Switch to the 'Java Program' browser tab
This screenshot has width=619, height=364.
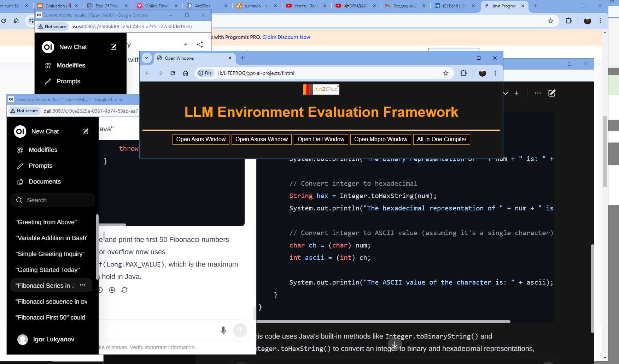point(502,6)
